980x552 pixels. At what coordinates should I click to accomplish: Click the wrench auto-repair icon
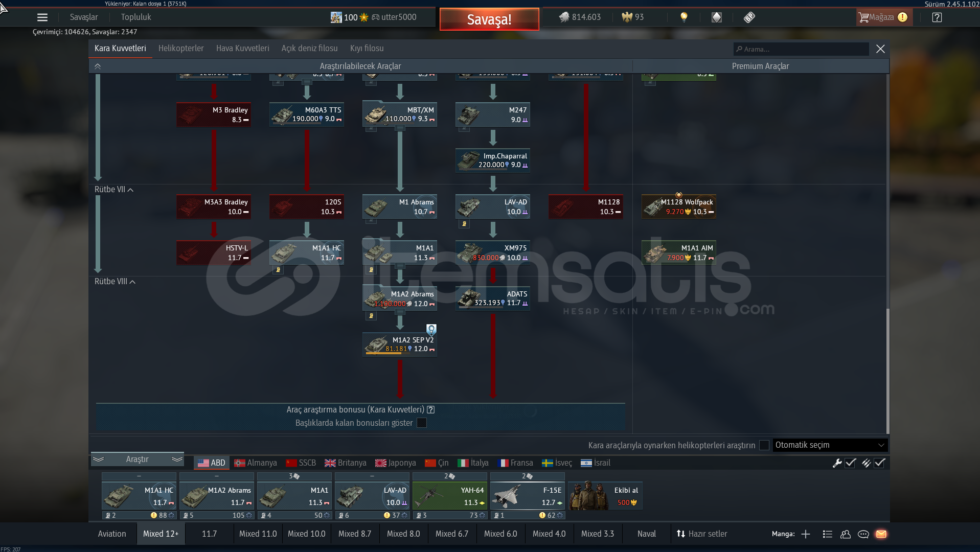click(837, 463)
